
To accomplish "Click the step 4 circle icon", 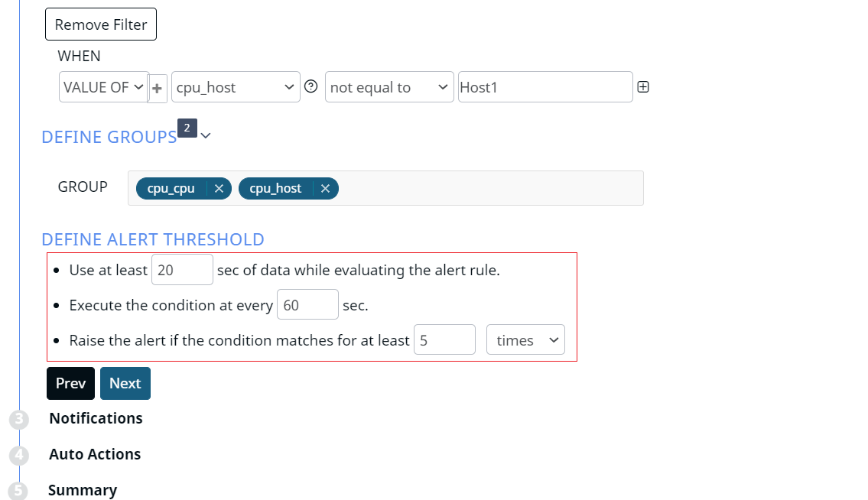I will coord(19,455).
